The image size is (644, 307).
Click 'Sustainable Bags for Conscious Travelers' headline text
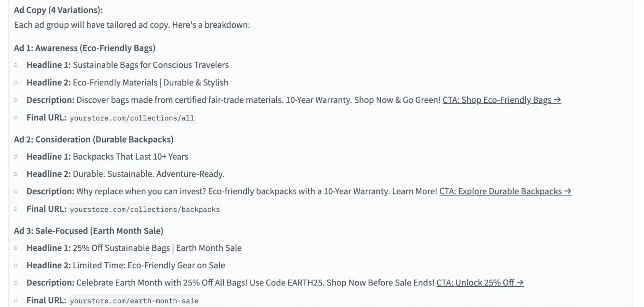(x=150, y=65)
